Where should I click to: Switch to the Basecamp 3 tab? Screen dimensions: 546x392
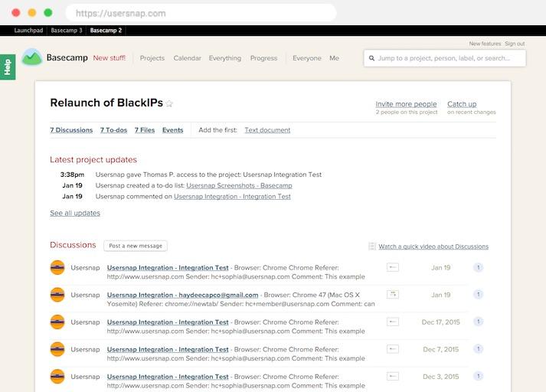pos(66,31)
